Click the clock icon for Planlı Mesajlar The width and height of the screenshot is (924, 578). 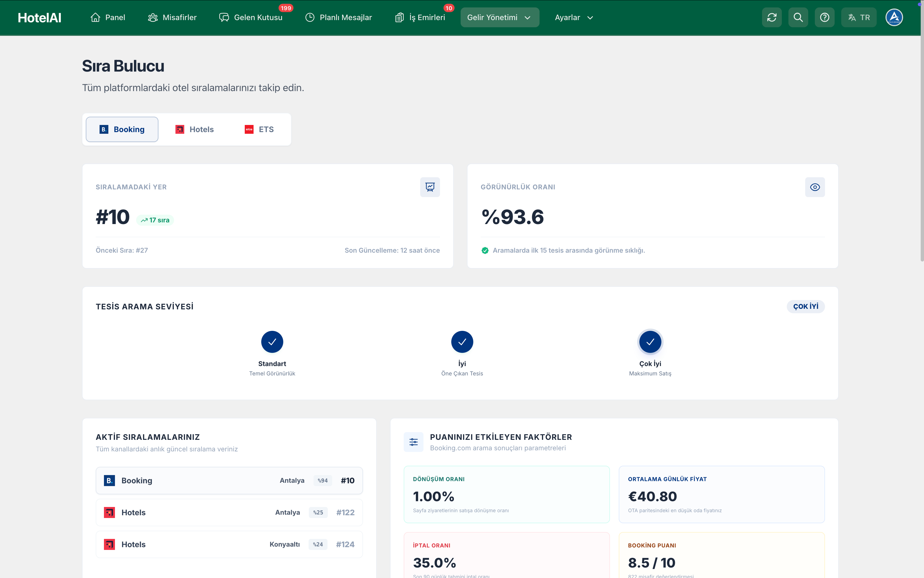[x=310, y=18]
